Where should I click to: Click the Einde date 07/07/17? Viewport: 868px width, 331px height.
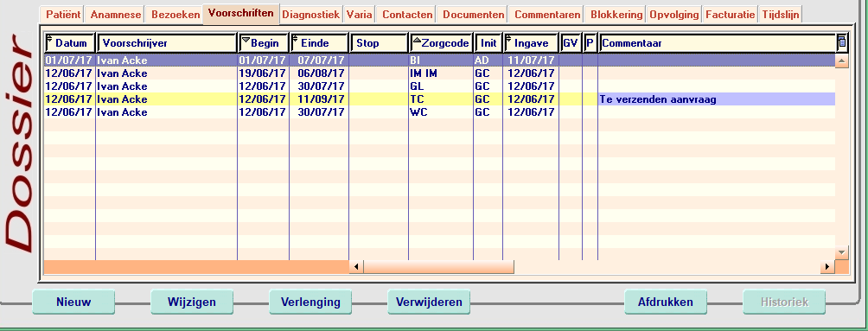(321, 60)
